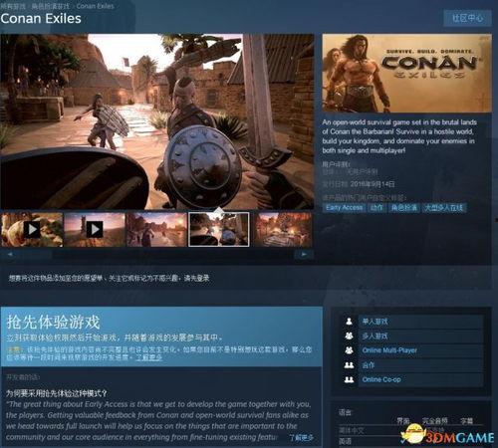
Task: Open the 角色扮演 tag
Action: click(403, 208)
